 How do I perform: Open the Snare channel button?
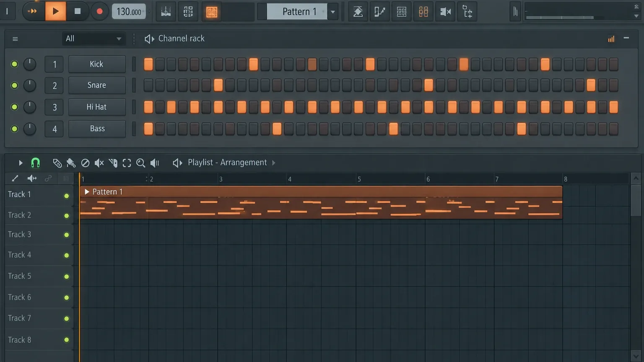(97, 85)
